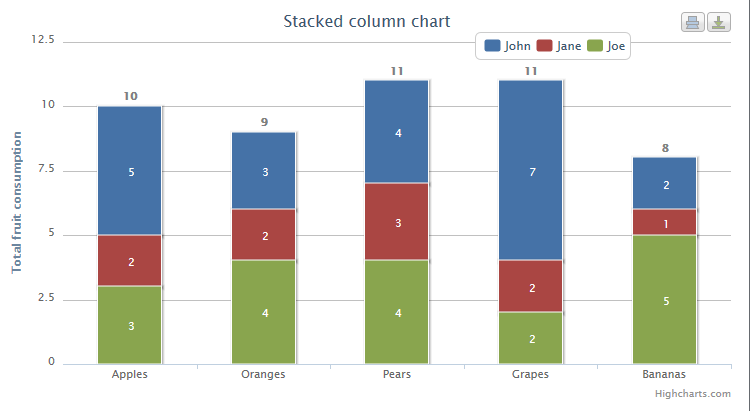This screenshot has height=411, width=750.
Task: Click John's blue legend color swatch
Action: pos(493,45)
